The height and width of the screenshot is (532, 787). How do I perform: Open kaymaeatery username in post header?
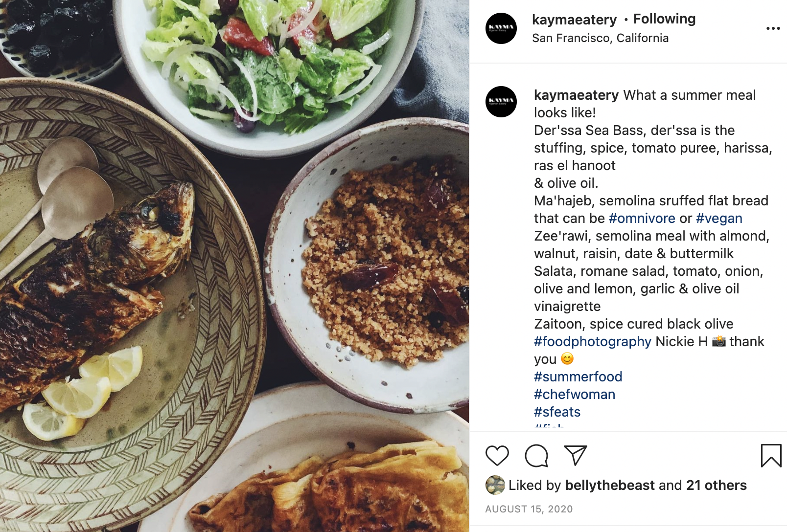(574, 20)
